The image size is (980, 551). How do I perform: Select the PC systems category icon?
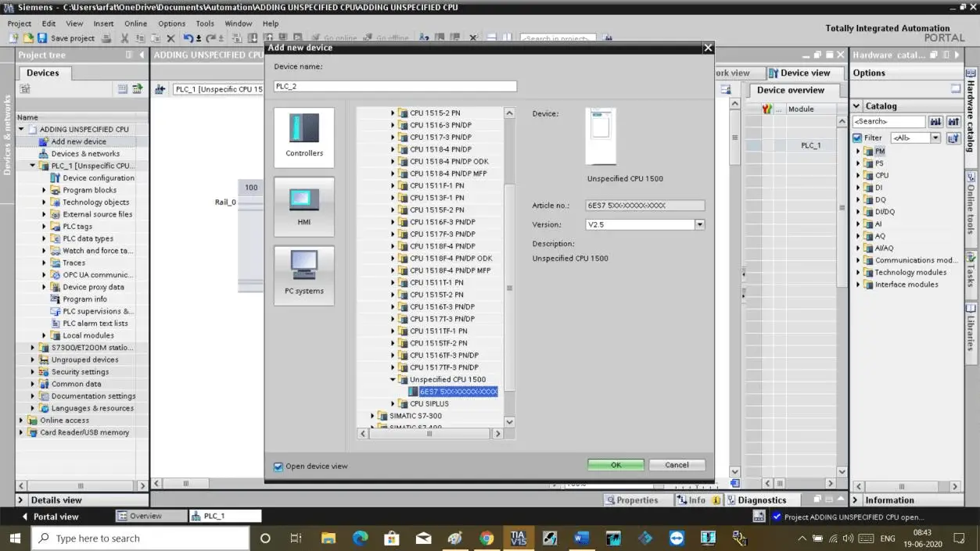pos(304,275)
